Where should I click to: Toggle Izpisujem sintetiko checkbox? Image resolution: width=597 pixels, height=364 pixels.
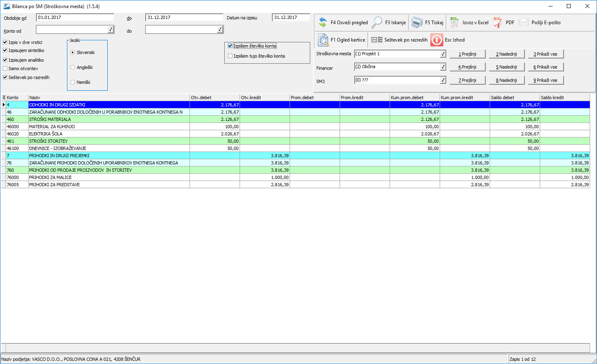tap(5, 50)
